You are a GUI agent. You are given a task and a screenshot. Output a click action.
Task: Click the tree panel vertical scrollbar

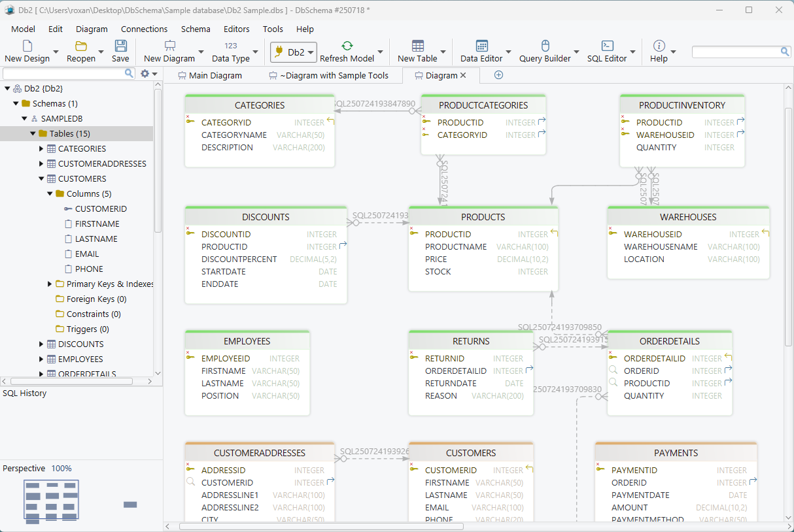pos(158,160)
